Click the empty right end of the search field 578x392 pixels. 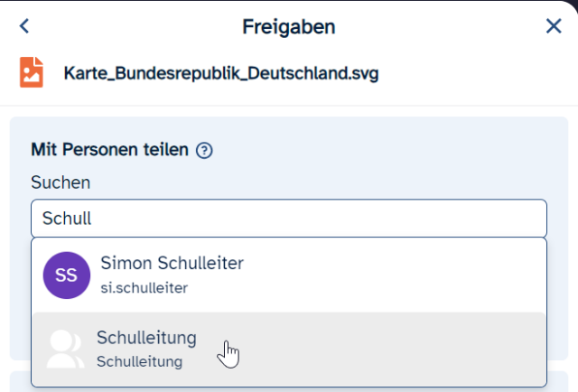(506, 219)
